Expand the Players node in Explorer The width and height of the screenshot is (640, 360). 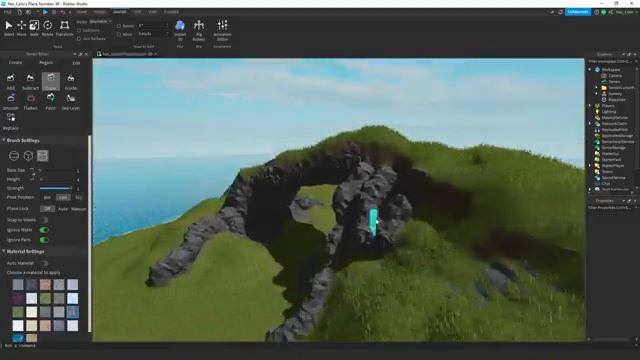[590, 106]
